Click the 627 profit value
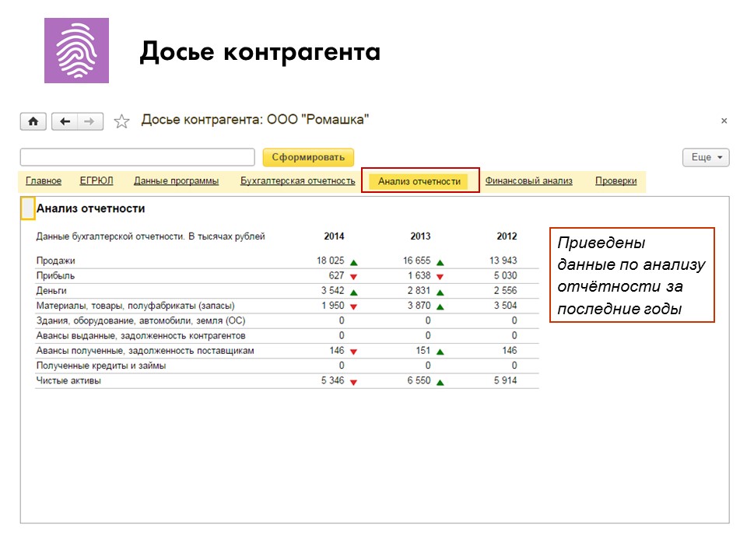The image size is (747, 560). [x=336, y=275]
